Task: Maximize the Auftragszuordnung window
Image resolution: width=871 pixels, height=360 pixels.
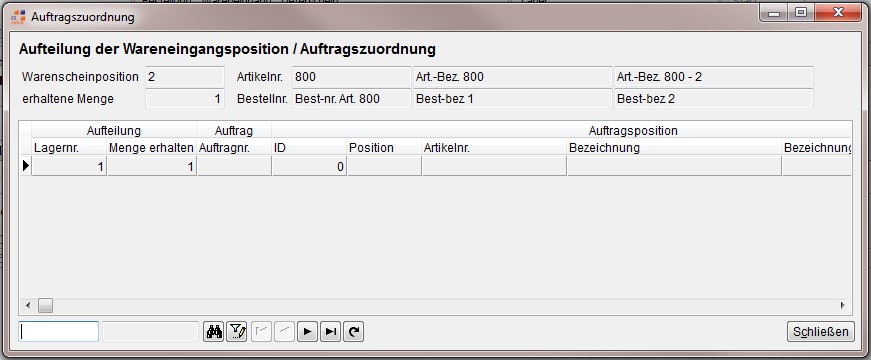Action: pyautogui.click(x=800, y=13)
